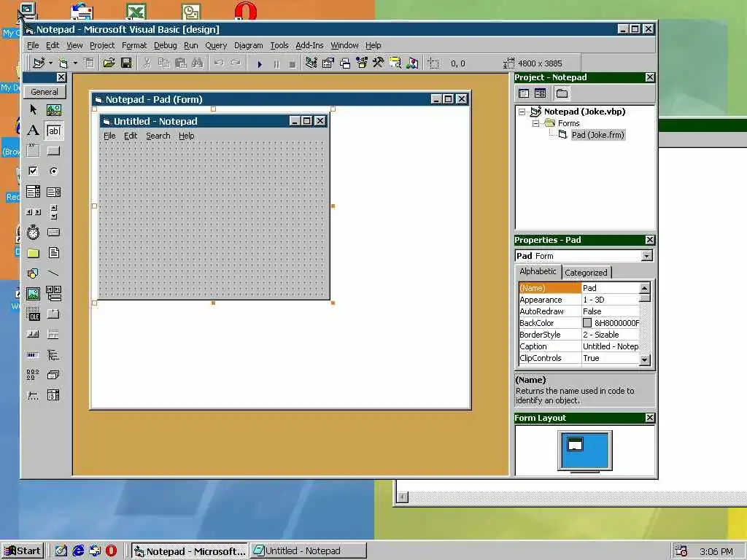Click the form thumbnail in Form Layout
The image size is (747, 560).
tap(576, 444)
